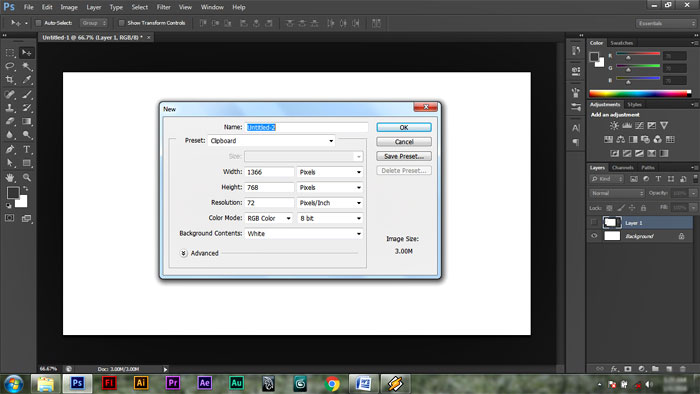Select the Pen tool
Screen dimensions: 700x394
pyautogui.click(x=10, y=149)
